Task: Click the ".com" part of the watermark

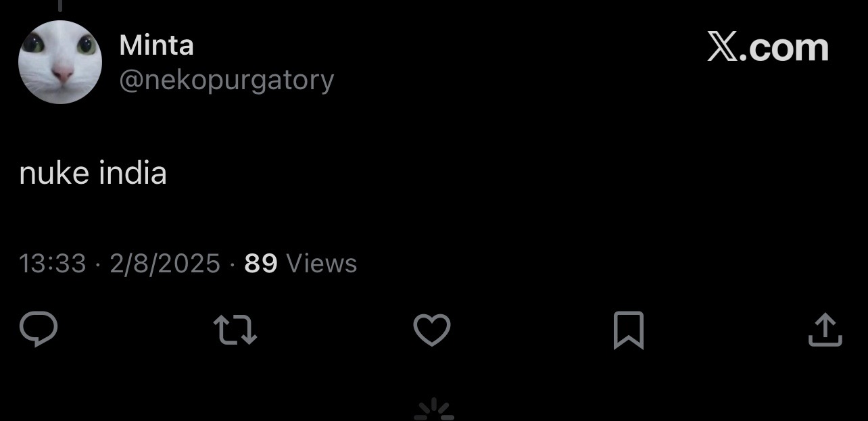Action: 785,49
